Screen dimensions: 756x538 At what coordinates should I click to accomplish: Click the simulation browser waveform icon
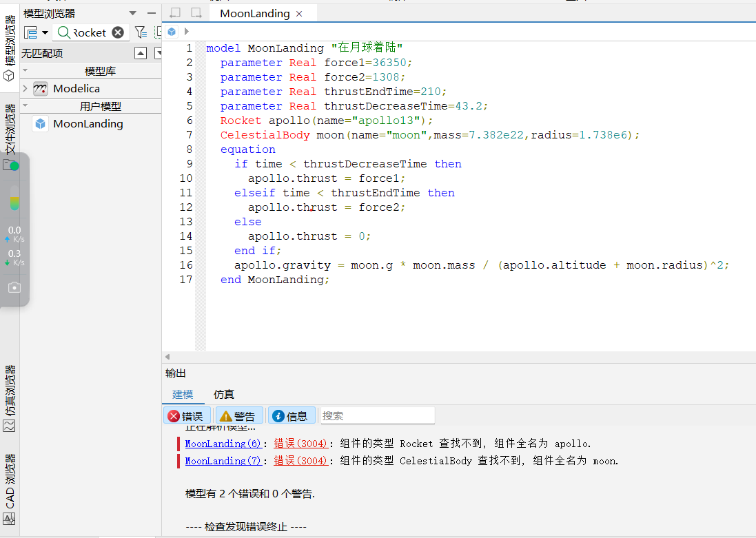coord(9,426)
